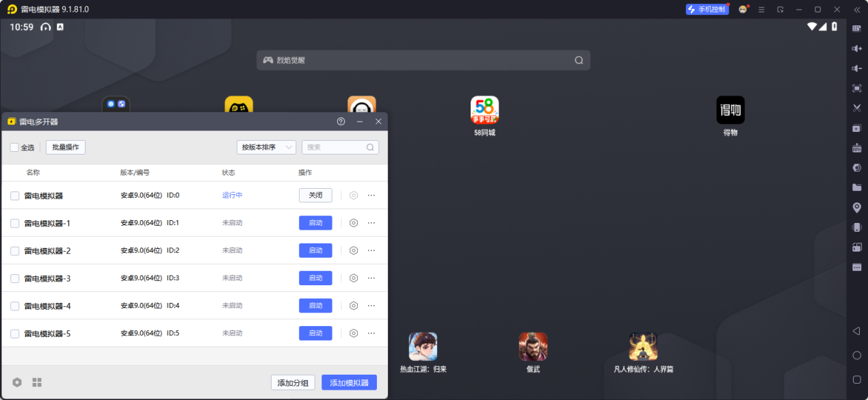Open more options for 雷电模拟器-4

tap(371, 306)
